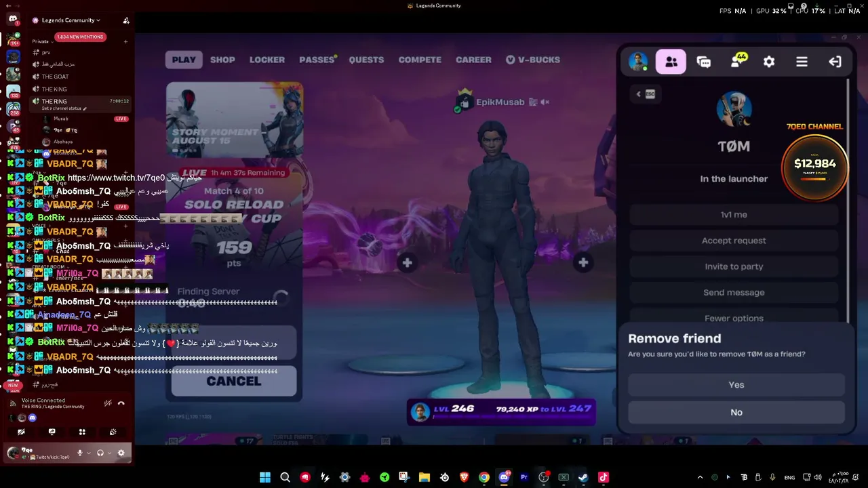
Task: Open the party chat icon
Action: tap(704, 62)
